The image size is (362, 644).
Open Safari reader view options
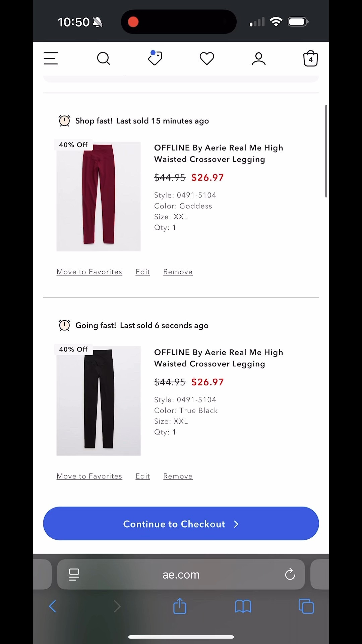(x=74, y=574)
